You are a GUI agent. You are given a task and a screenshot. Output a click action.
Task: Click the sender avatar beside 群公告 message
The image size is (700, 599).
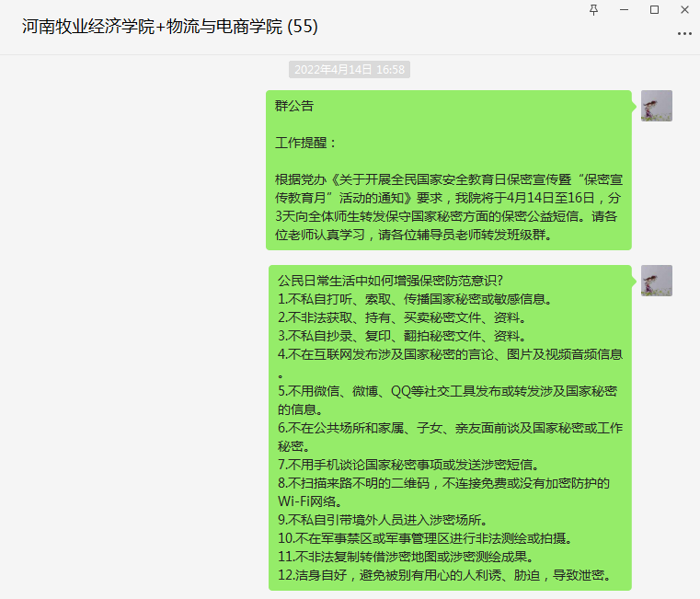[x=656, y=106]
